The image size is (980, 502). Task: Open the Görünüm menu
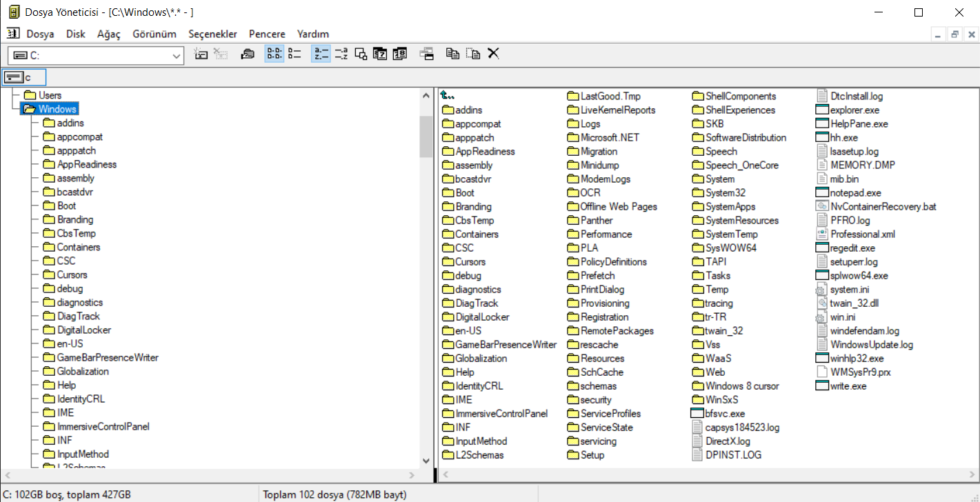click(x=154, y=34)
